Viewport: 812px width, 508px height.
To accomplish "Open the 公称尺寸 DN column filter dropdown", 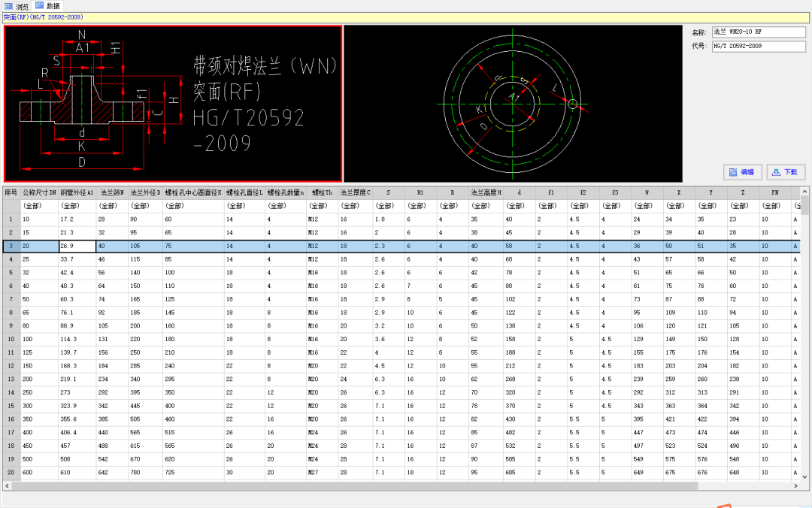I will 39,206.
